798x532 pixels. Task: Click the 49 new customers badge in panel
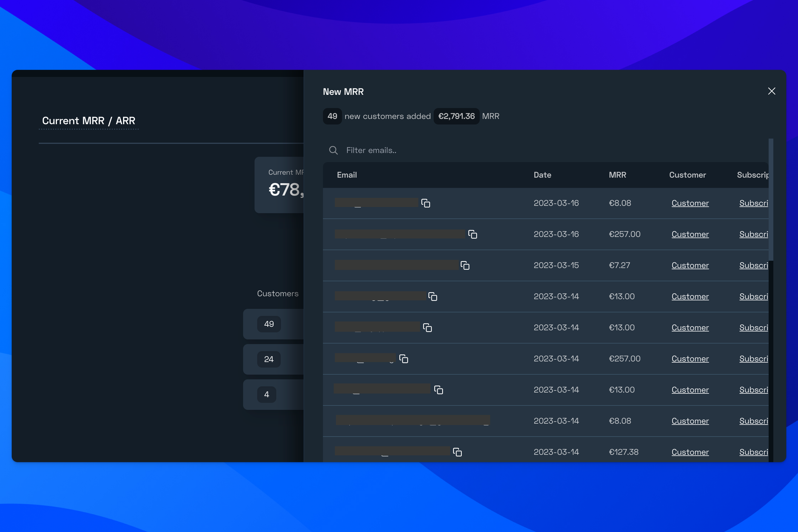(x=332, y=116)
